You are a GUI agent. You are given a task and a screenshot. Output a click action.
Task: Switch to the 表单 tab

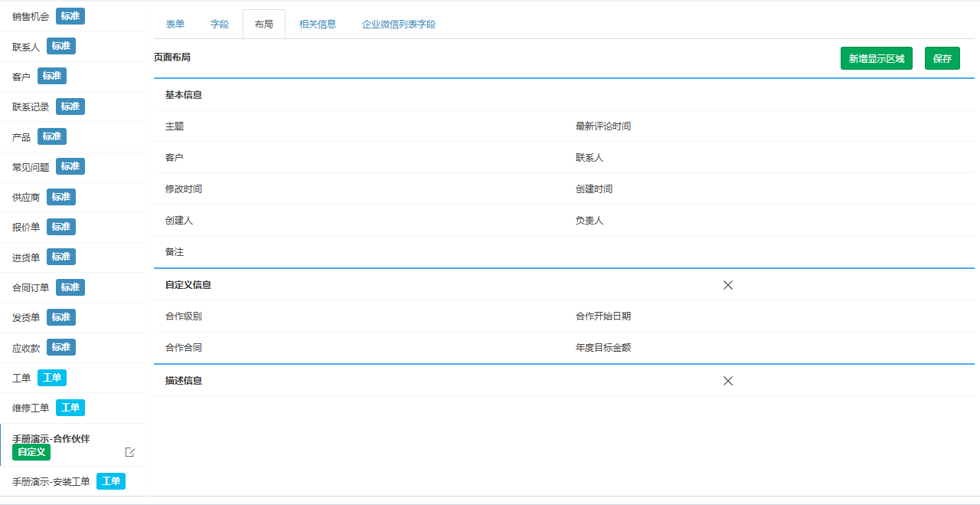[x=175, y=24]
